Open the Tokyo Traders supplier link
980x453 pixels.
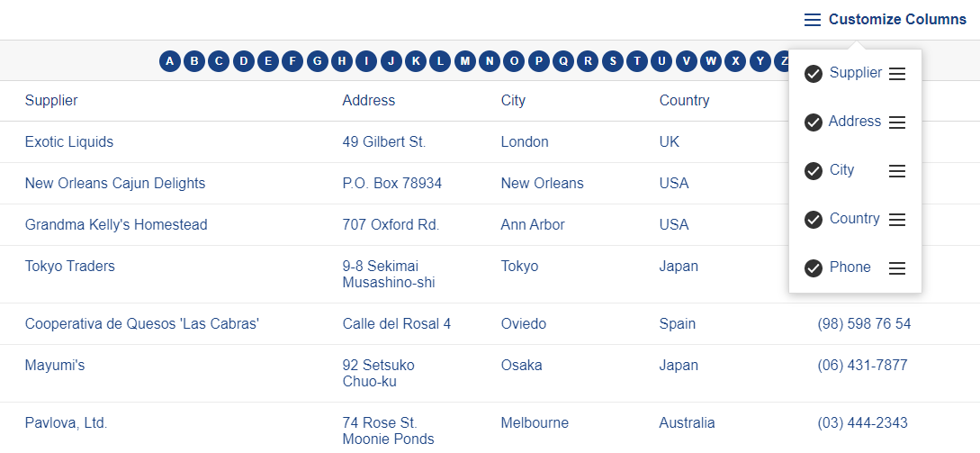coord(70,267)
